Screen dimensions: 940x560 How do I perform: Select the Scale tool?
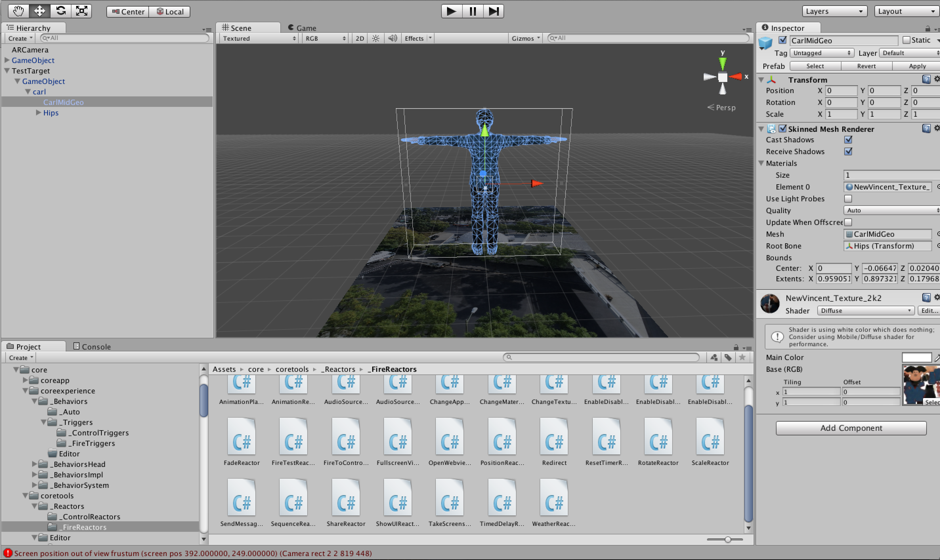[82, 11]
